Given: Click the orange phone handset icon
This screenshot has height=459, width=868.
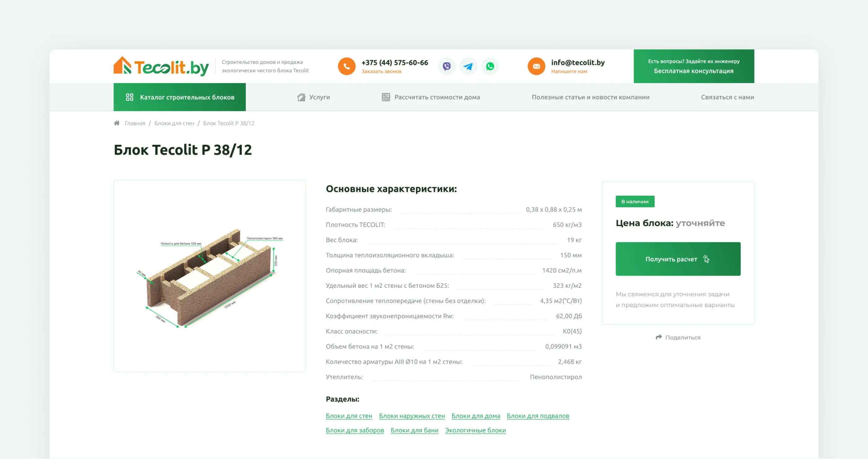Looking at the screenshot, I should tap(346, 66).
